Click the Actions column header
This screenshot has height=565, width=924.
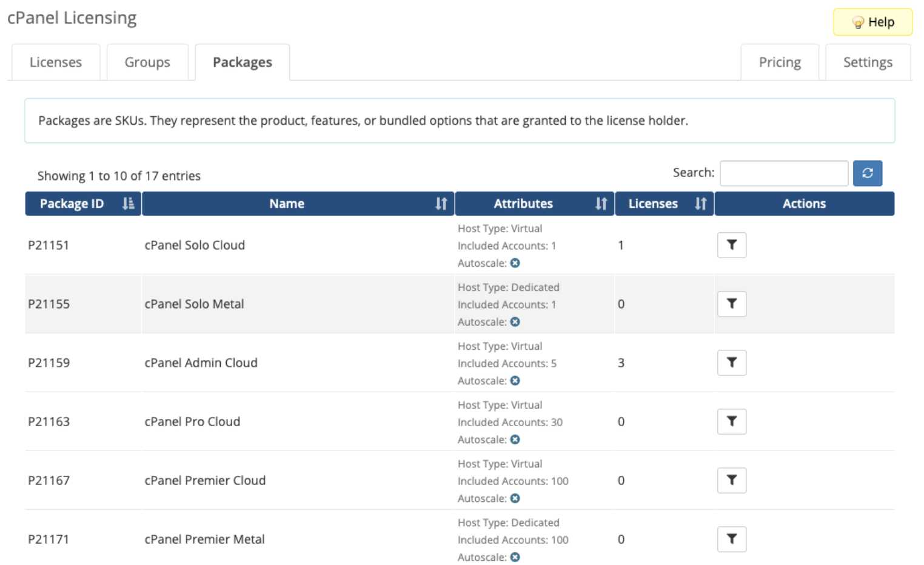click(x=804, y=204)
